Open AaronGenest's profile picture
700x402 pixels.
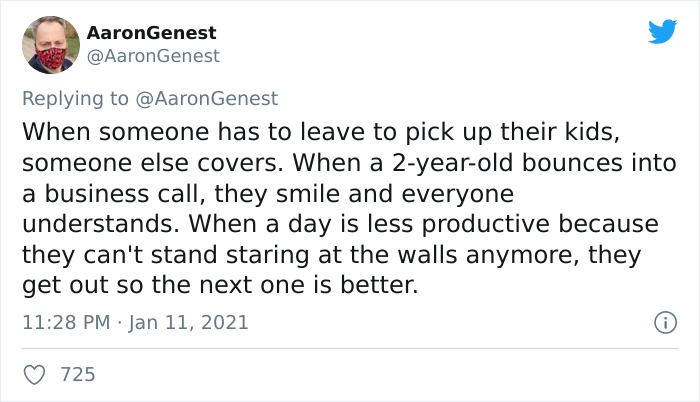coord(51,45)
